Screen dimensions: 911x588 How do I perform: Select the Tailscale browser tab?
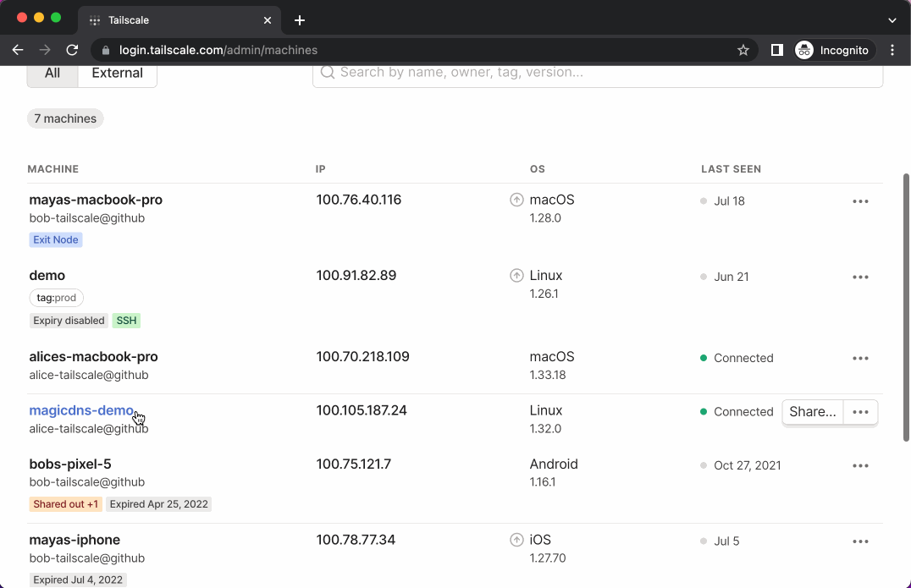(x=179, y=20)
